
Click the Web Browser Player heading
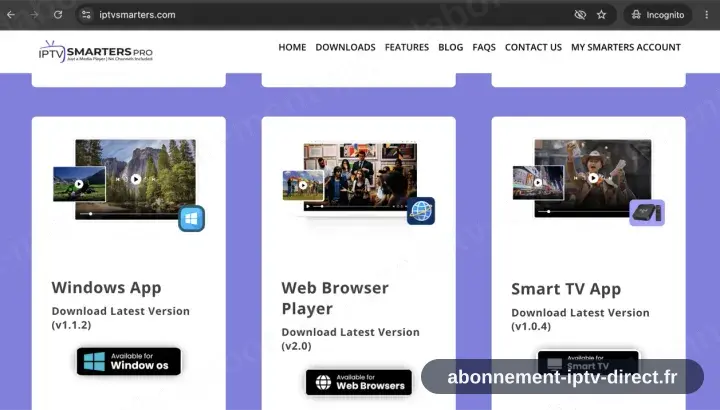[x=335, y=298]
